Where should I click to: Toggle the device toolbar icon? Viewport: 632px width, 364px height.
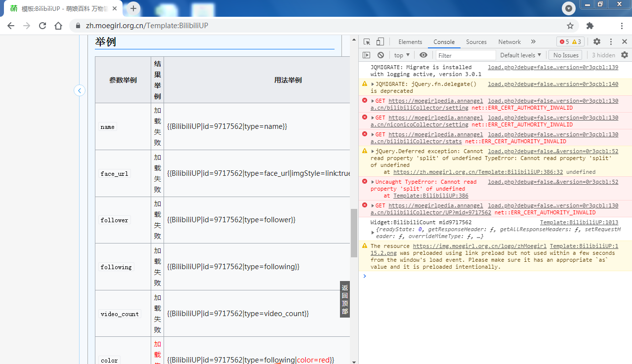tap(380, 42)
